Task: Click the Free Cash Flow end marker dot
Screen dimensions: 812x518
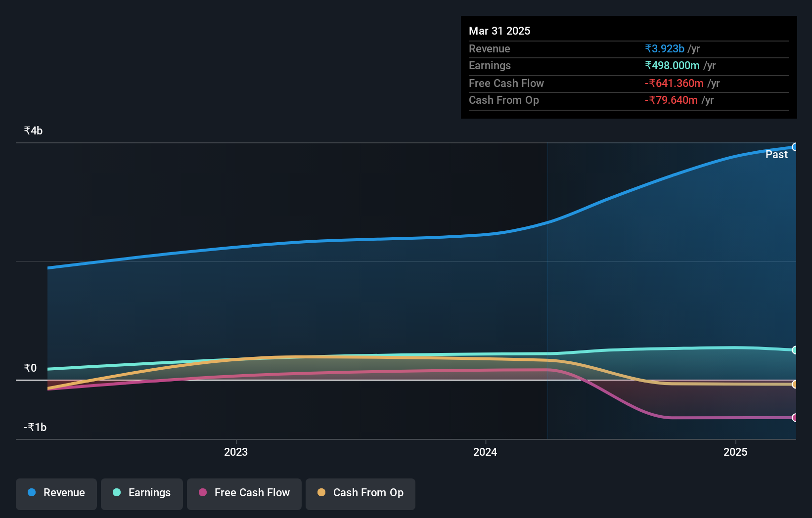Action: click(x=795, y=418)
